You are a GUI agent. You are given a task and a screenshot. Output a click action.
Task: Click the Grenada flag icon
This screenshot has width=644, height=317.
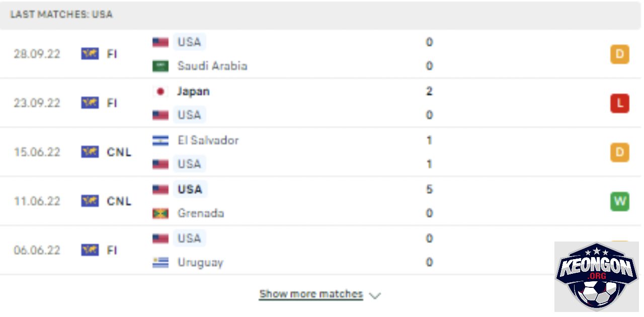[160, 213]
